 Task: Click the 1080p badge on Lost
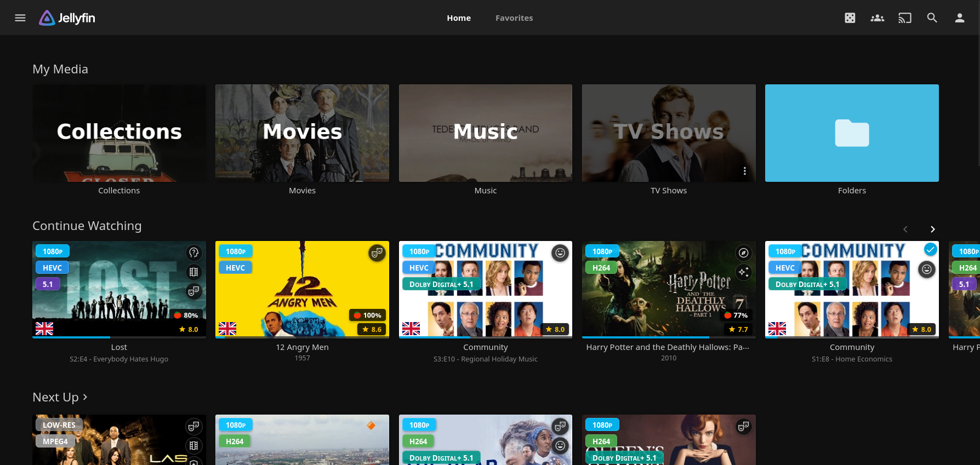coord(53,251)
